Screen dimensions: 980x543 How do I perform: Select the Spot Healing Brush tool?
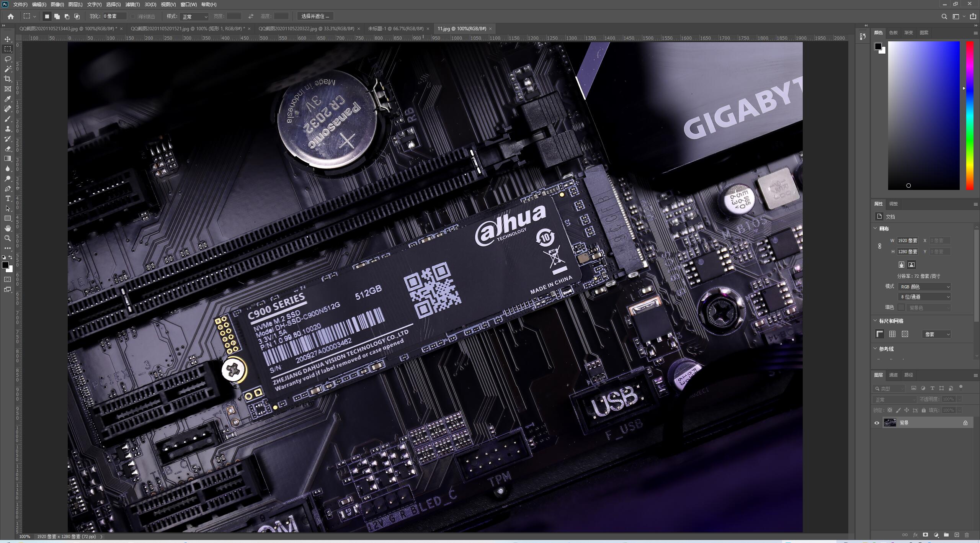click(8, 109)
